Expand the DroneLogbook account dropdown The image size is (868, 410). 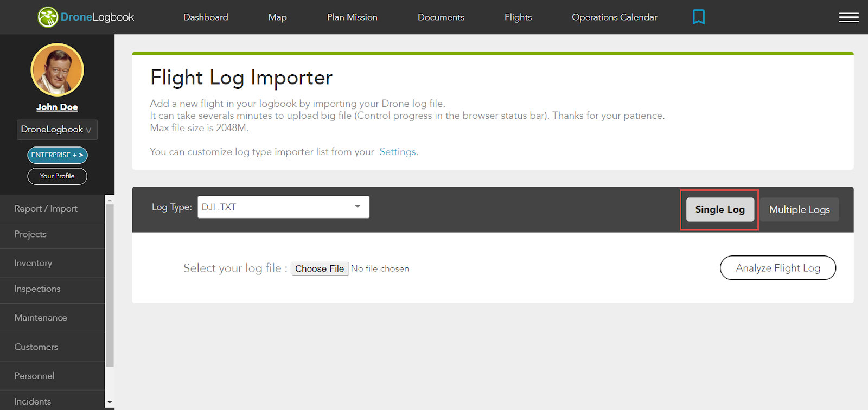57,130
